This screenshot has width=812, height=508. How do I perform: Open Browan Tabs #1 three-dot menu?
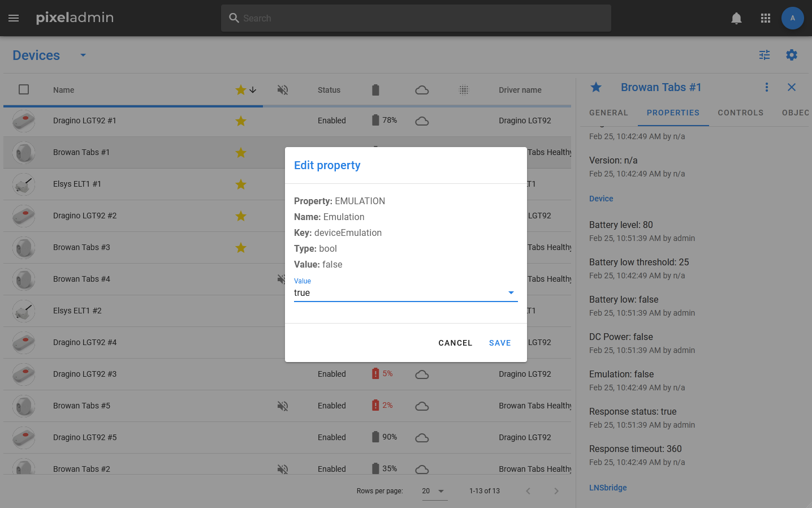click(767, 87)
